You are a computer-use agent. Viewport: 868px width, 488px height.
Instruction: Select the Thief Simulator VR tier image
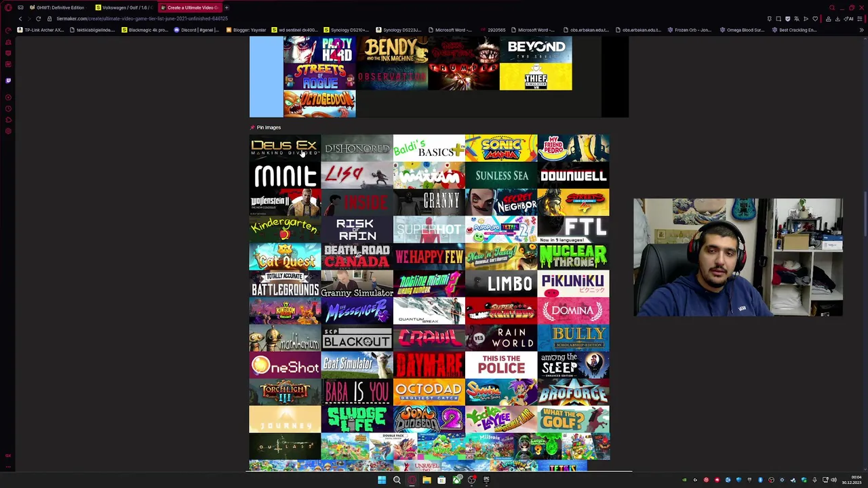pyautogui.click(x=536, y=77)
